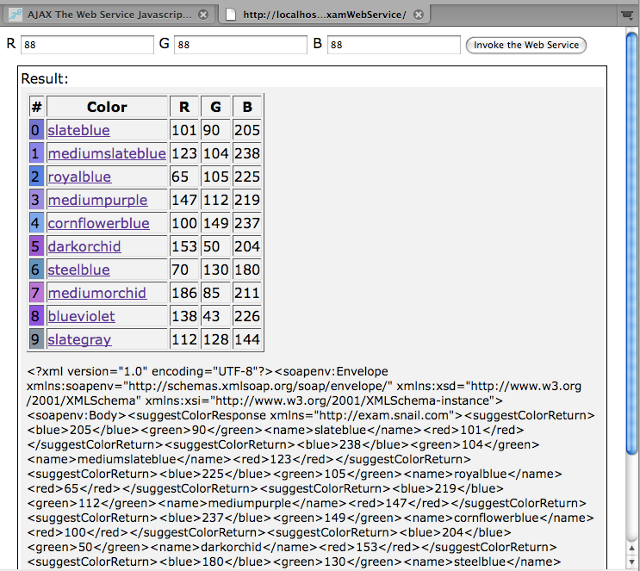640x571 pixels.
Task: Follow the royalblue link
Action: click(x=79, y=177)
